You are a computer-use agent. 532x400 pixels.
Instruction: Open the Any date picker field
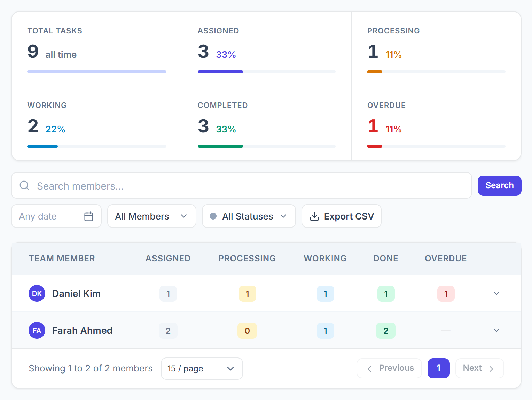point(56,216)
